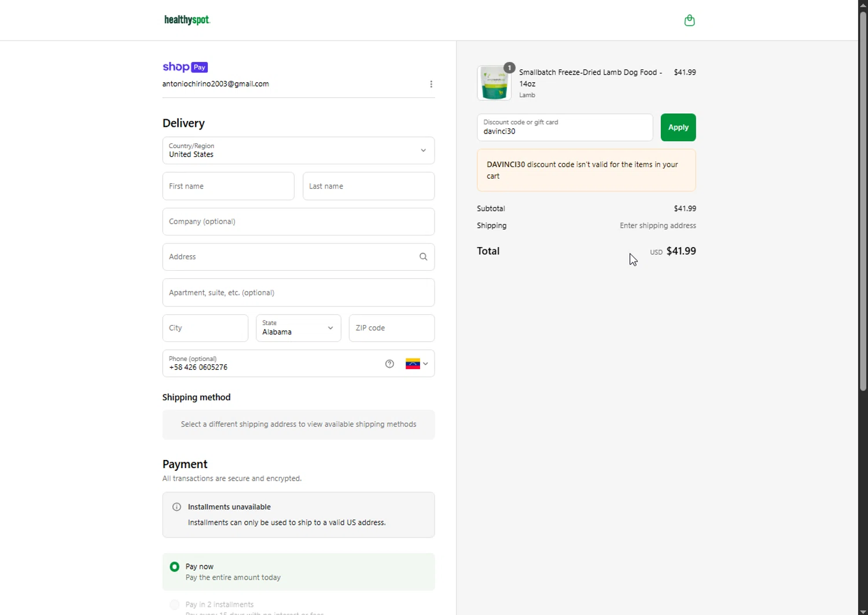Open the State dropdown showing Alabama

pyautogui.click(x=299, y=328)
